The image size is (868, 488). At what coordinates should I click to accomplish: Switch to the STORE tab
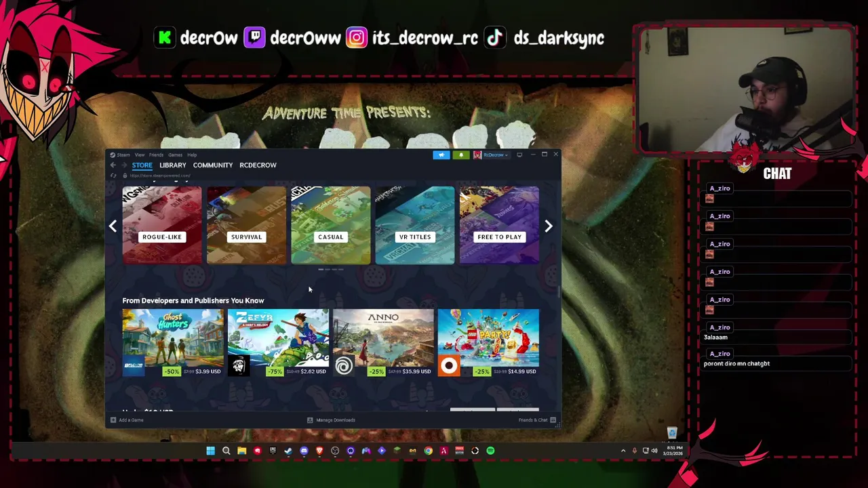click(142, 165)
